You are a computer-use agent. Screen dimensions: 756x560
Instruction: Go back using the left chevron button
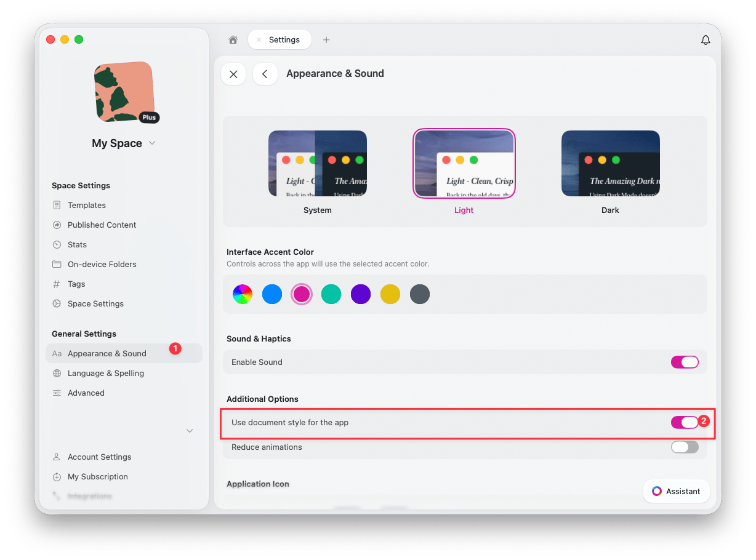[x=265, y=74]
